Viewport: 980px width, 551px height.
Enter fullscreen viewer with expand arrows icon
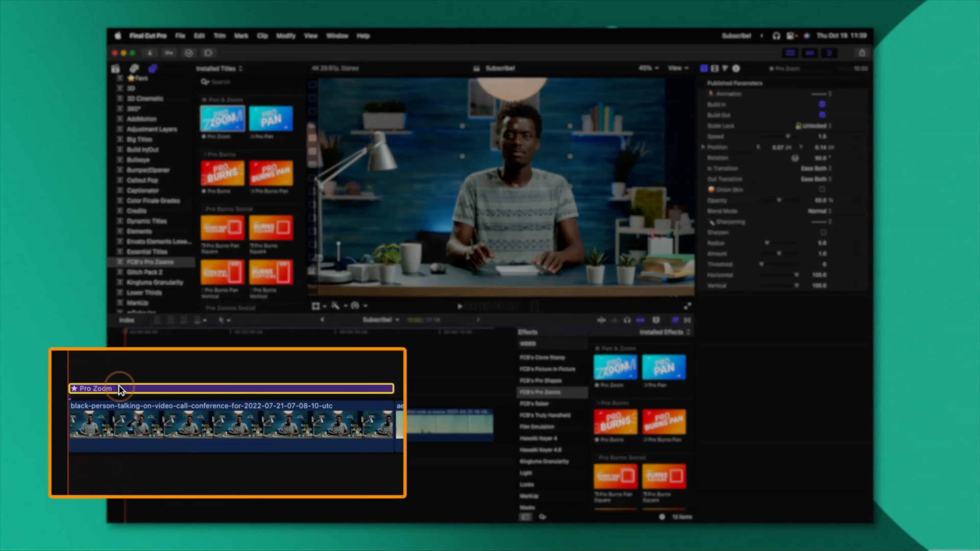point(688,306)
